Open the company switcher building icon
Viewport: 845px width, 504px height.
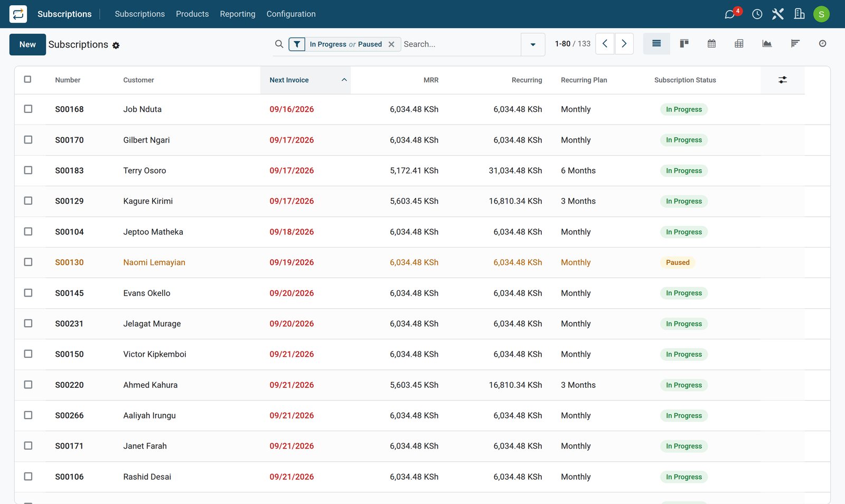[800, 14]
